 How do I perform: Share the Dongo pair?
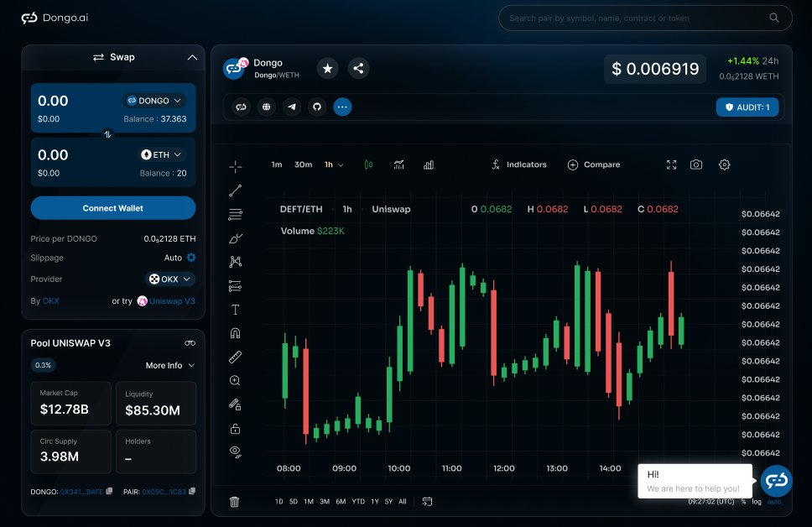[358, 69]
